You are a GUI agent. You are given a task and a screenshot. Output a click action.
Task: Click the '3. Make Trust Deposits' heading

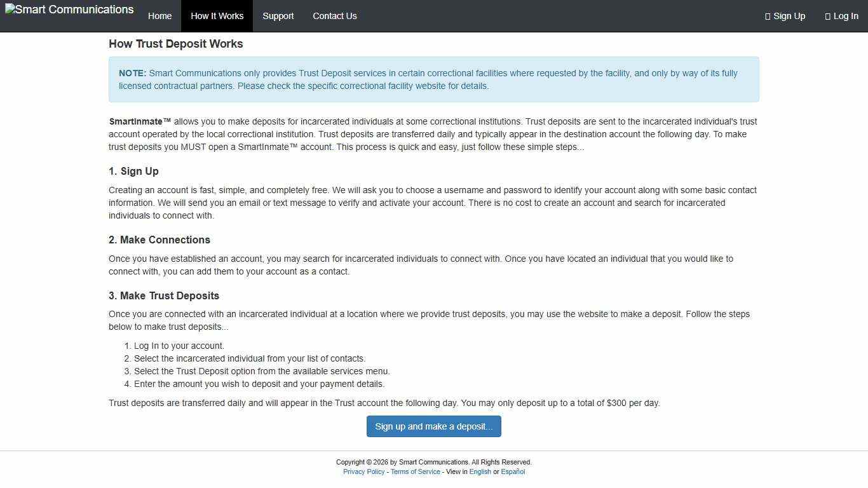point(163,296)
